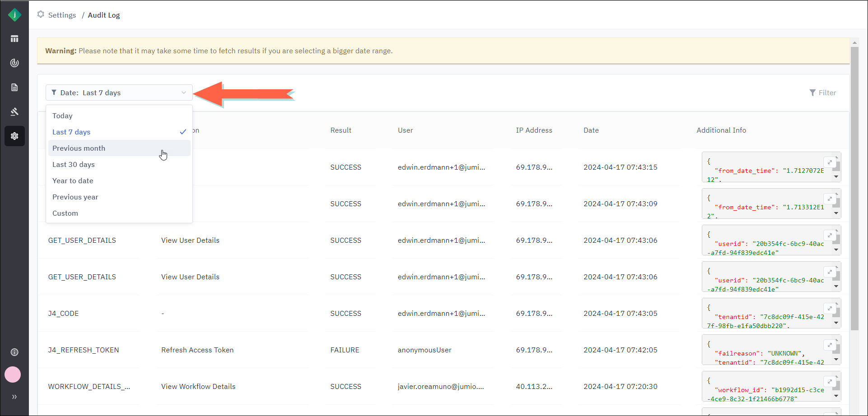
Task: Open the analytics radar icon in sidebar
Action: [x=14, y=63]
